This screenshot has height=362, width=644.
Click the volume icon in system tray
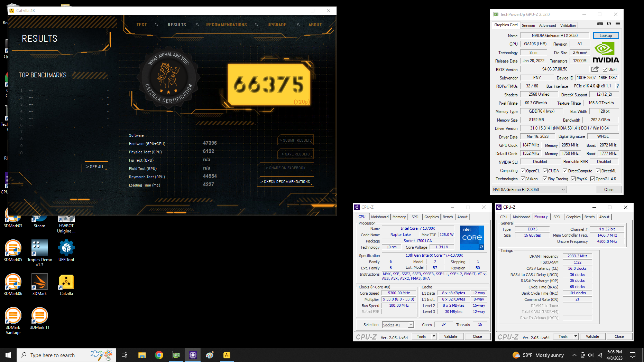pyautogui.click(x=591, y=355)
